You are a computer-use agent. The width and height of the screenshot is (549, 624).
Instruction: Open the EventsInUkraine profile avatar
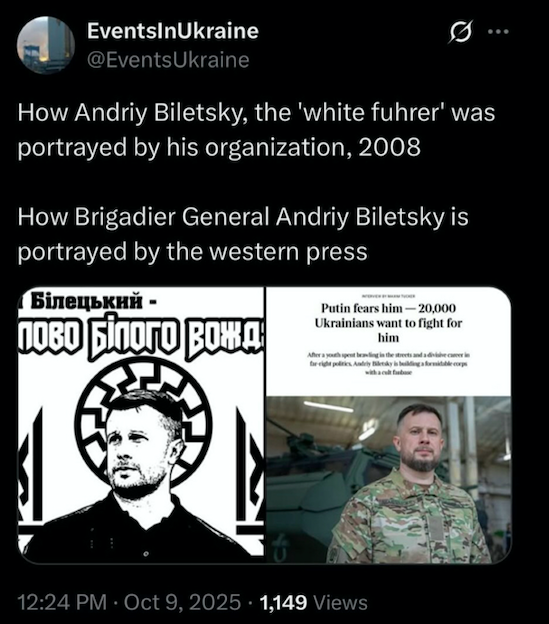tap(46, 45)
